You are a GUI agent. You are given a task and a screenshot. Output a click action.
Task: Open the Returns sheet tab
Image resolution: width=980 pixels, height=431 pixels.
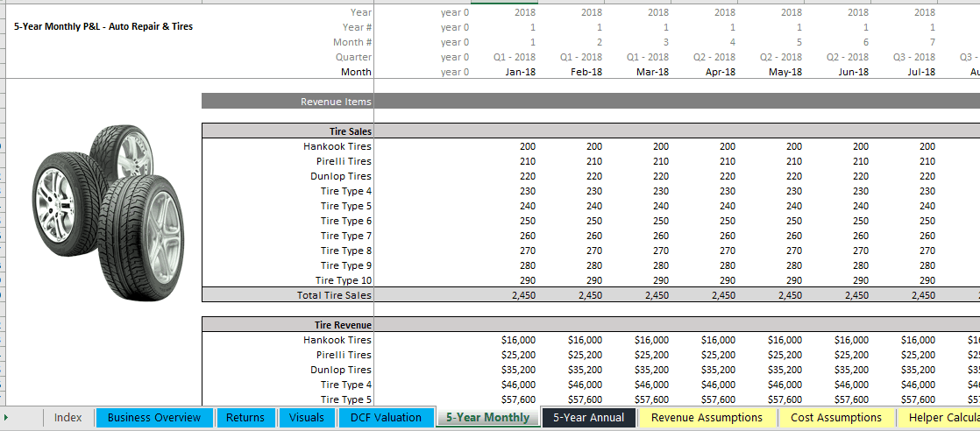[x=245, y=417]
